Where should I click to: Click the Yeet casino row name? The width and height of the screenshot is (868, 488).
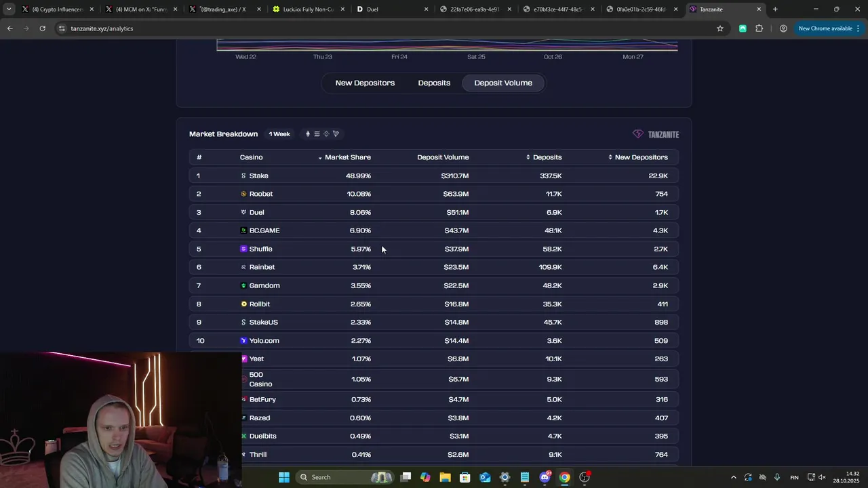[x=256, y=359]
